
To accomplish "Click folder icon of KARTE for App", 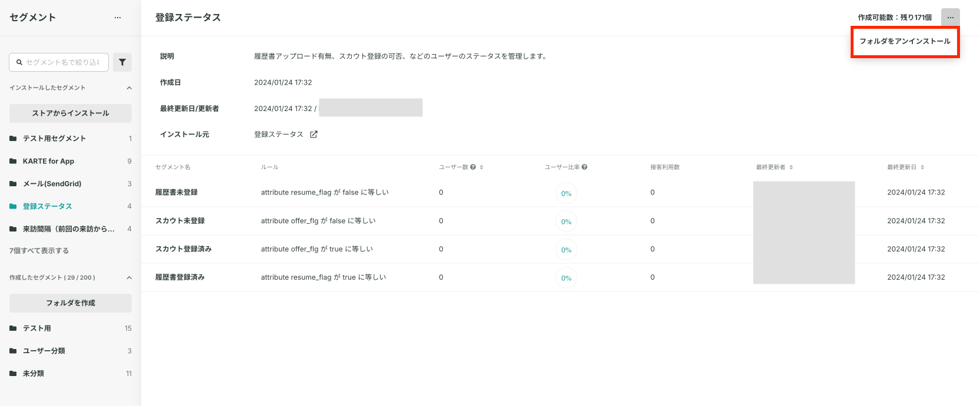I will point(13,161).
